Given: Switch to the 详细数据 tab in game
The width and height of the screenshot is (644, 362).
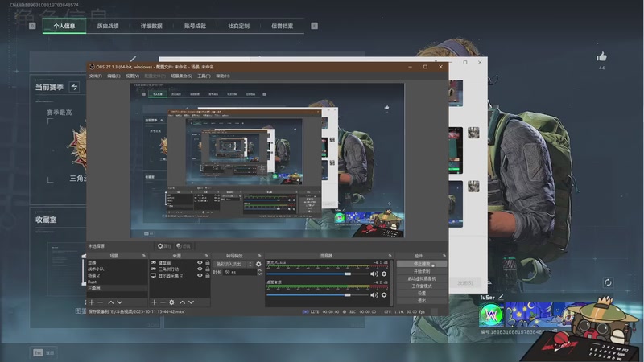Looking at the screenshot, I should coord(151,26).
